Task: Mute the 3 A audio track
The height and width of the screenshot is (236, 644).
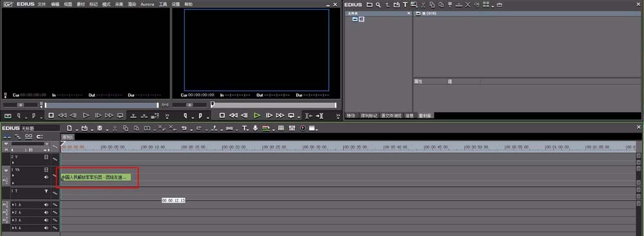Action: [x=46, y=220]
